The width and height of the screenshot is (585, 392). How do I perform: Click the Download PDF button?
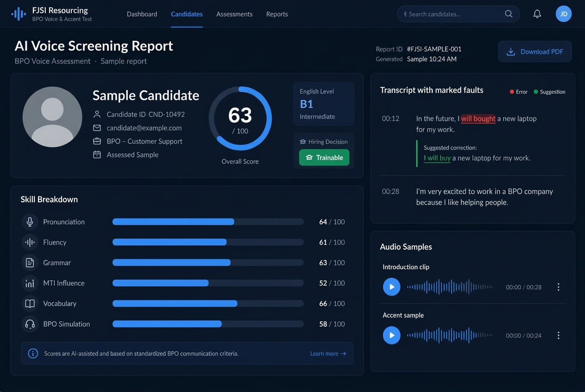coord(535,52)
